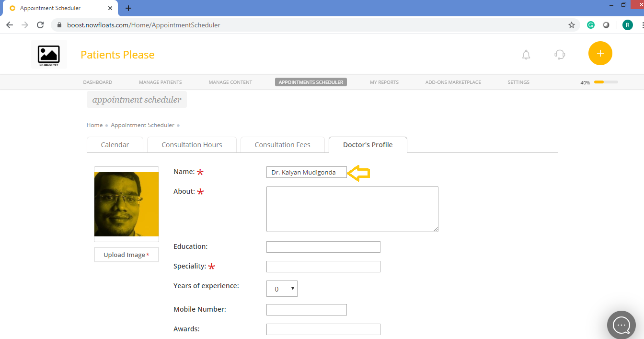Click the Education input field

coord(323,247)
